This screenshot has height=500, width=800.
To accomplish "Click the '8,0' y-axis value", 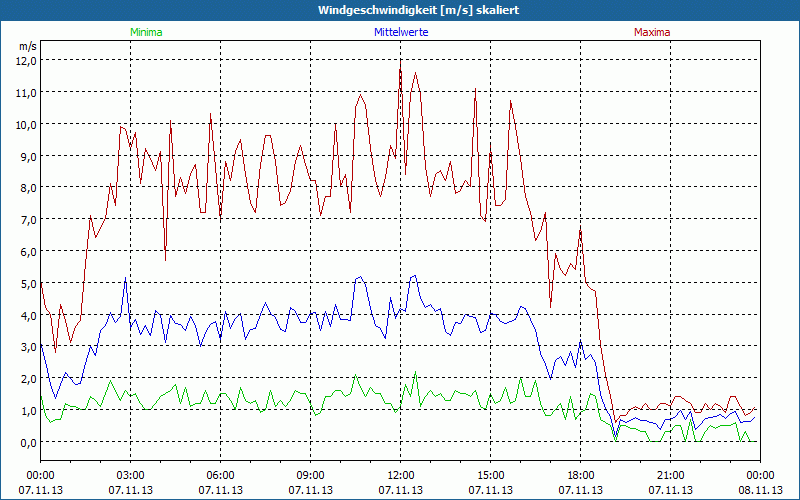I will point(30,188).
